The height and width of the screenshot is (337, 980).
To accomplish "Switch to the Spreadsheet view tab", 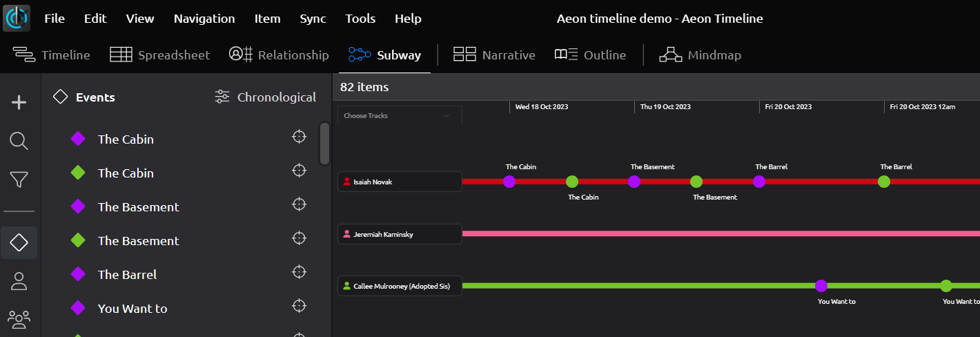I will (160, 55).
